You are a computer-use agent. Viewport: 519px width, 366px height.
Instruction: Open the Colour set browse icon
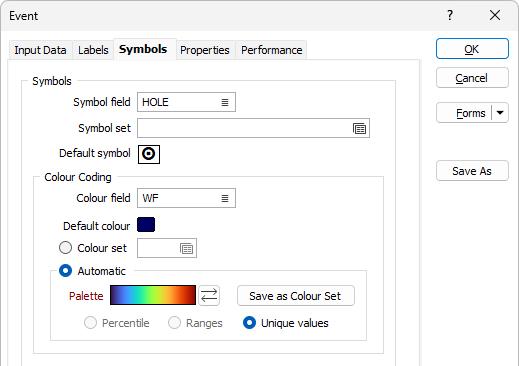pyautogui.click(x=186, y=248)
